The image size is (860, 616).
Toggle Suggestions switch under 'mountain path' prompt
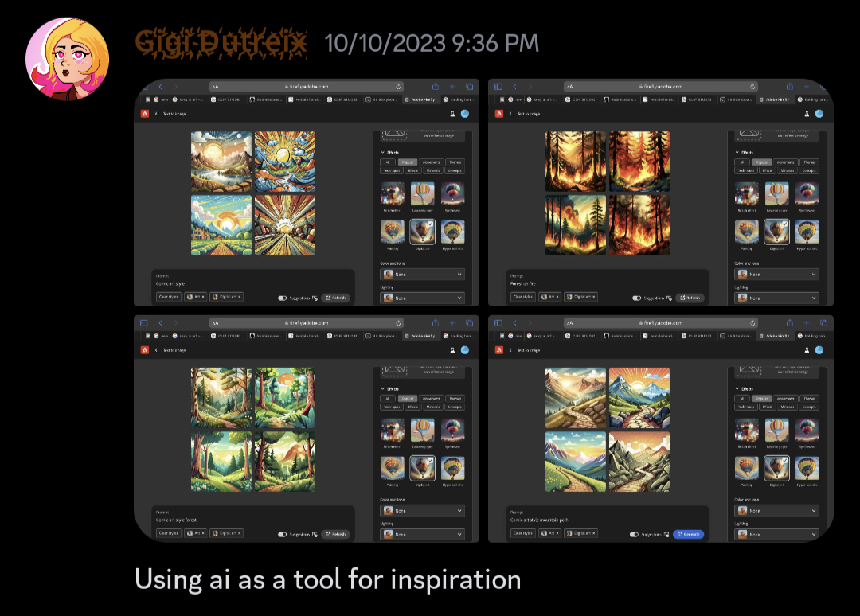(634, 534)
